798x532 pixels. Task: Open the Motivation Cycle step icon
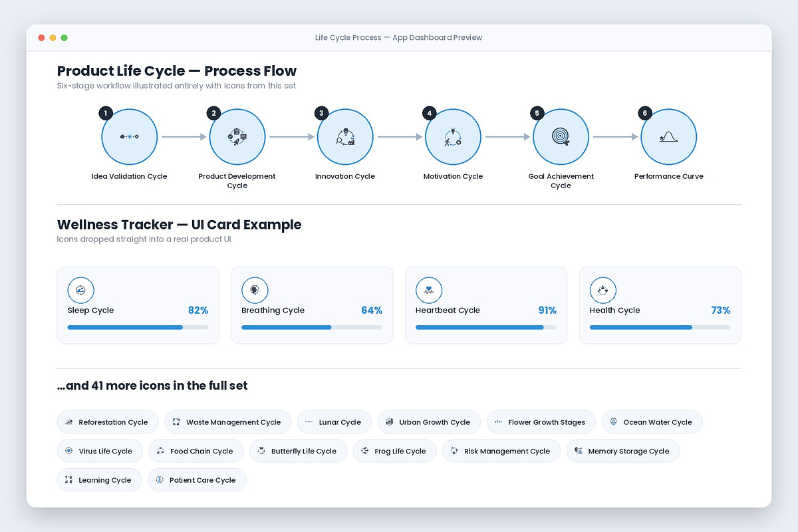coord(453,136)
